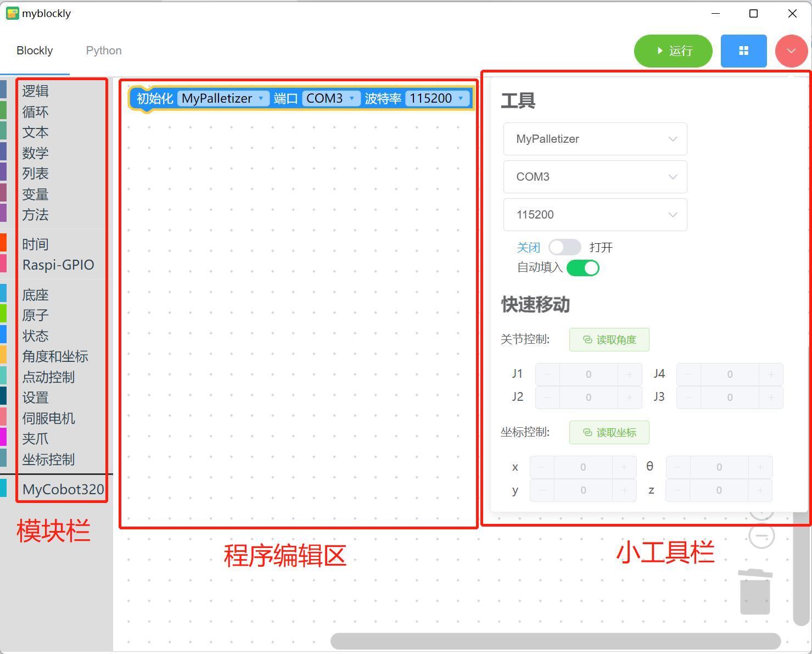Increment J1 angle with its plus stepper
This screenshot has height=654, width=812.
pos(629,374)
